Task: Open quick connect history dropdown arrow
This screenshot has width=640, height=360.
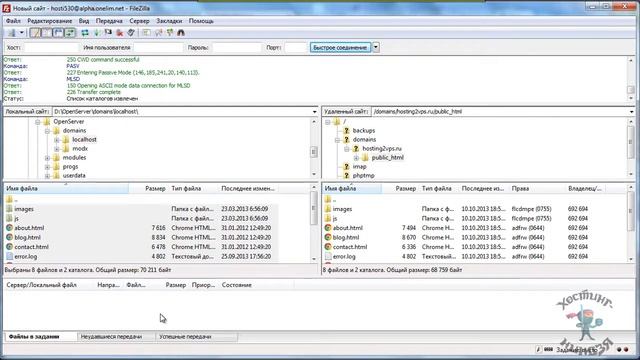Action: tap(376, 48)
